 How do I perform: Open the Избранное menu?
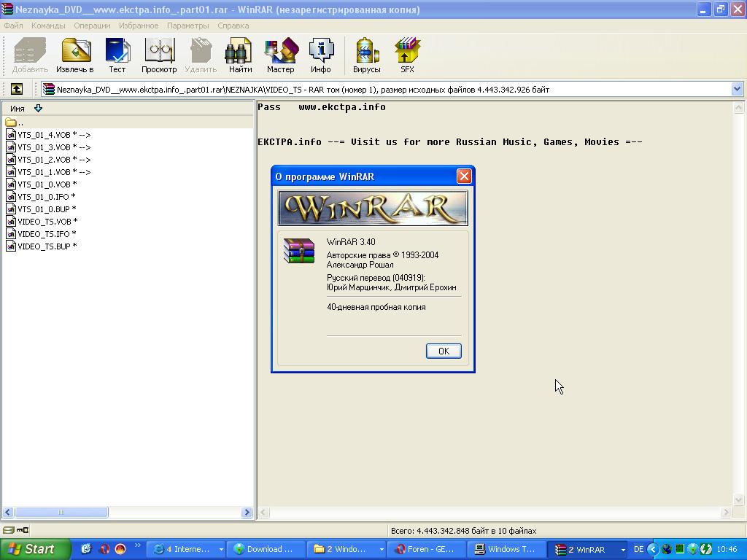click(x=139, y=26)
